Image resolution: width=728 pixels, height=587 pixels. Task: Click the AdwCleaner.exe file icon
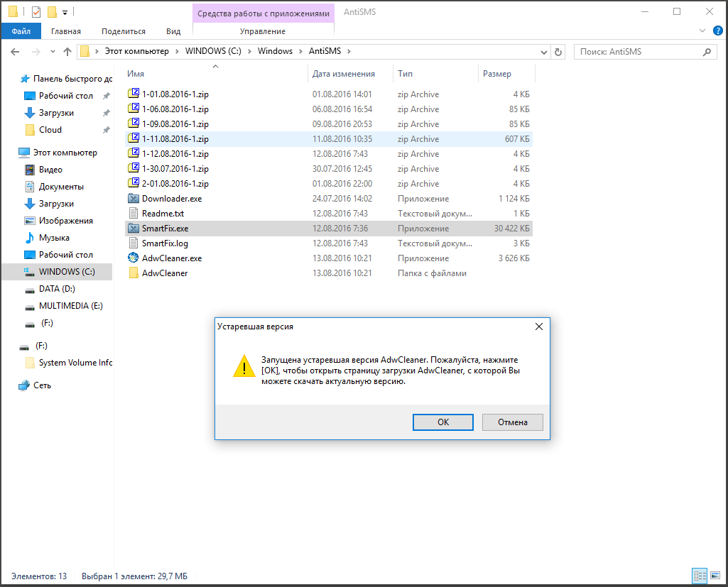pyautogui.click(x=133, y=258)
